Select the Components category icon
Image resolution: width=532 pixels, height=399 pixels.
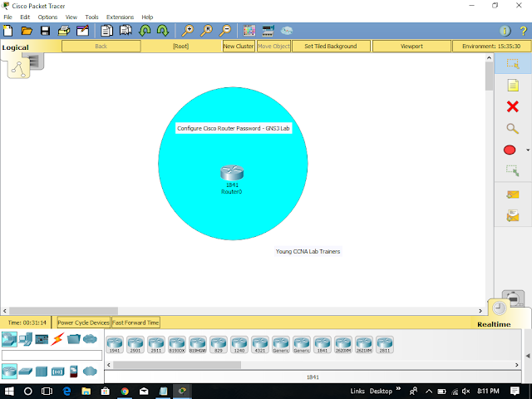tap(42, 339)
